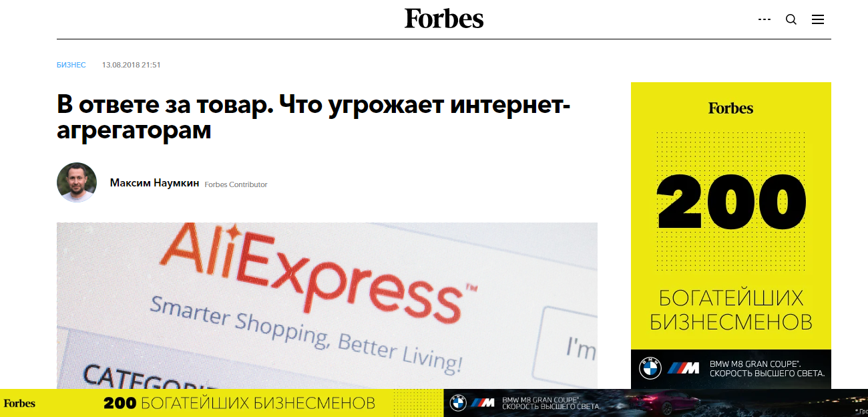Click the Forbes logo inside the yellow sidebar ad
868x417 pixels.
(x=731, y=108)
